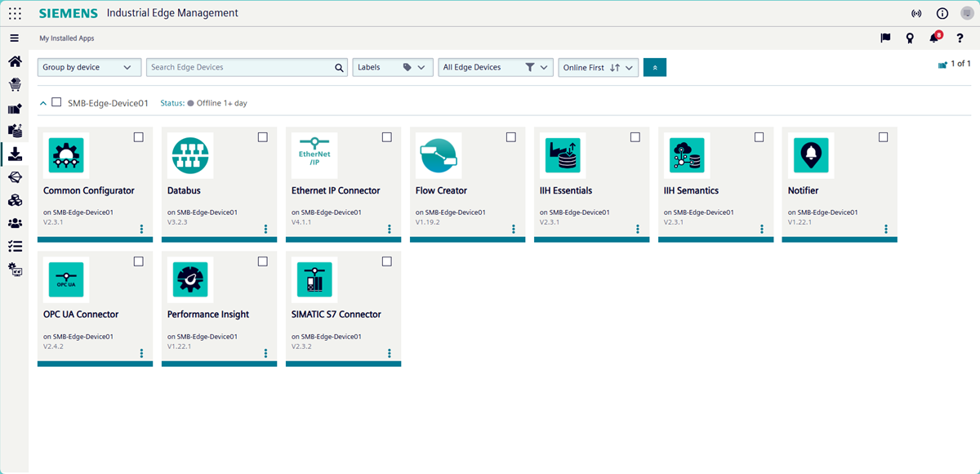
Task: Open the Online First sort dropdown
Action: pos(598,68)
